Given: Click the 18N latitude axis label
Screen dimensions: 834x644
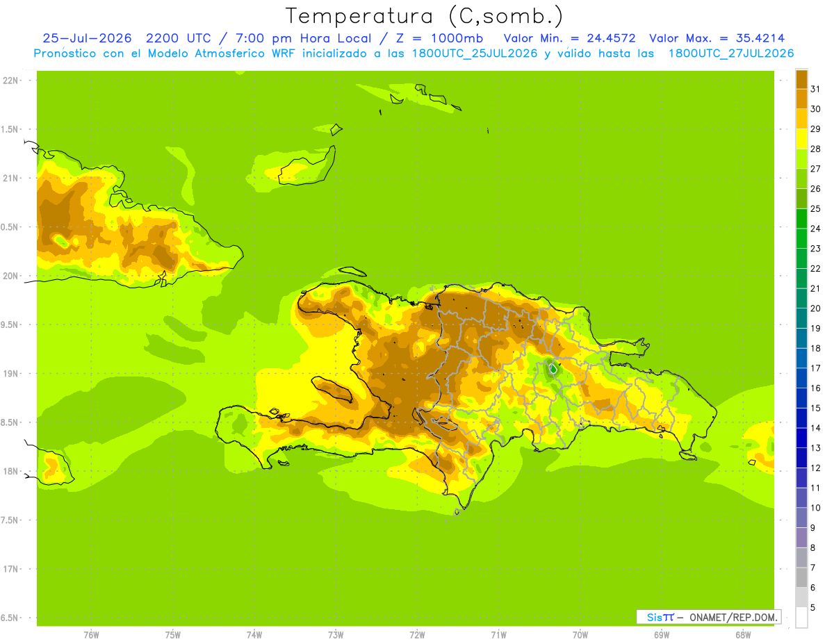Looking at the screenshot, I should click(x=10, y=471).
